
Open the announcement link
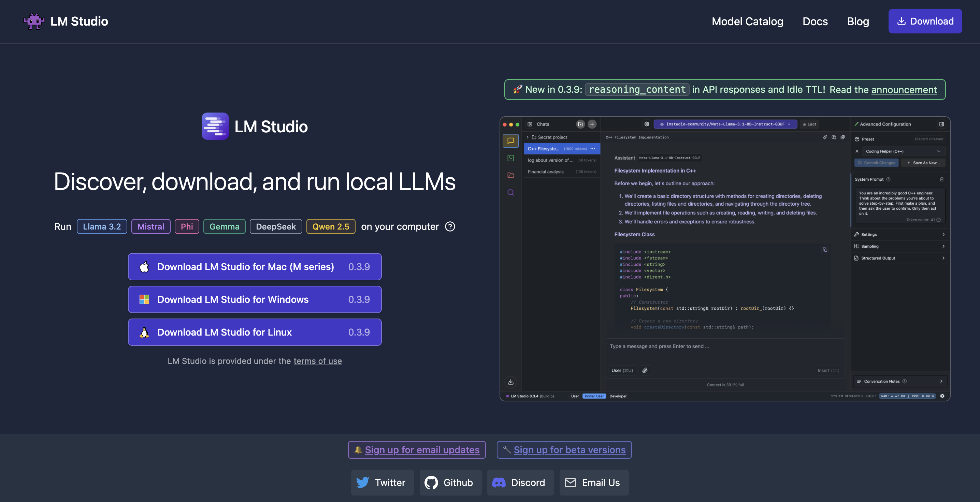[904, 90]
